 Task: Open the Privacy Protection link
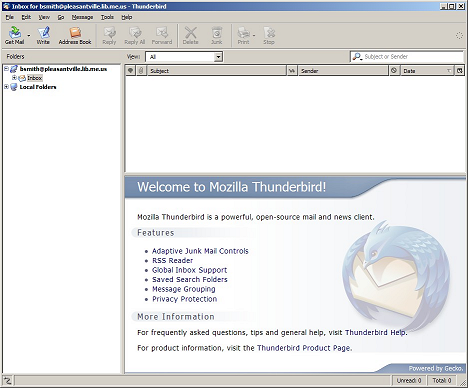(x=185, y=299)
